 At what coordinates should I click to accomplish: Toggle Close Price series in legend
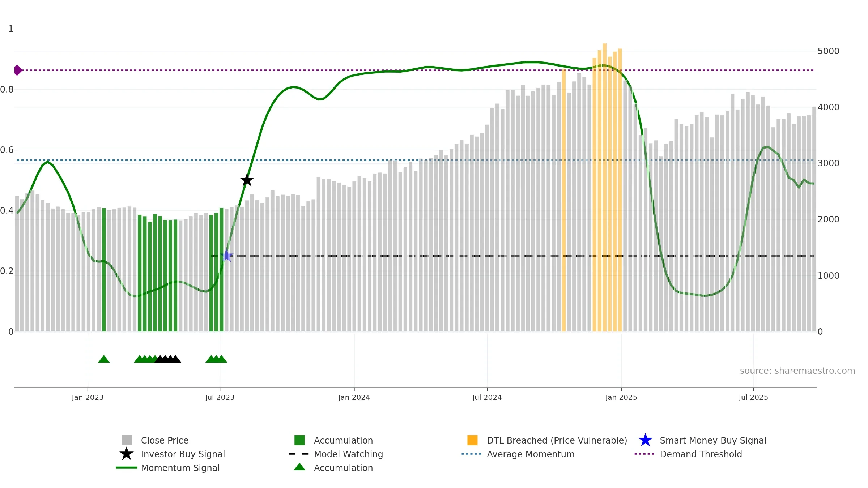click(x=165, y=440)
